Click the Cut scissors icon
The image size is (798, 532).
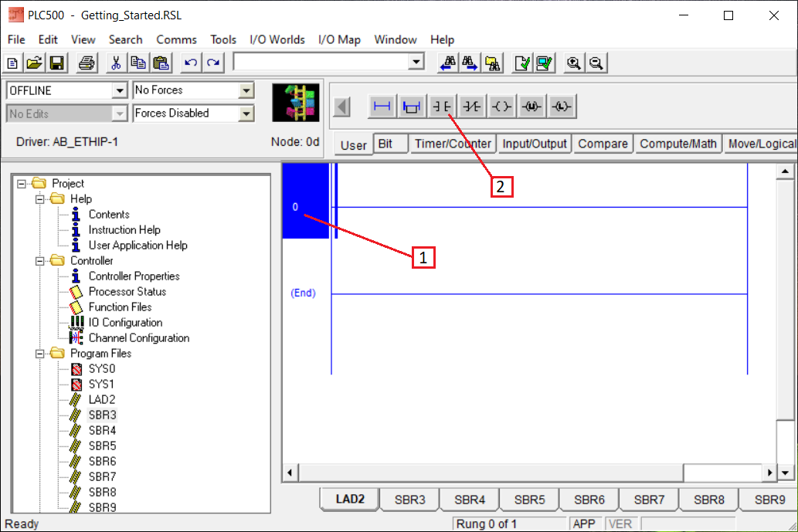(116, 63)
